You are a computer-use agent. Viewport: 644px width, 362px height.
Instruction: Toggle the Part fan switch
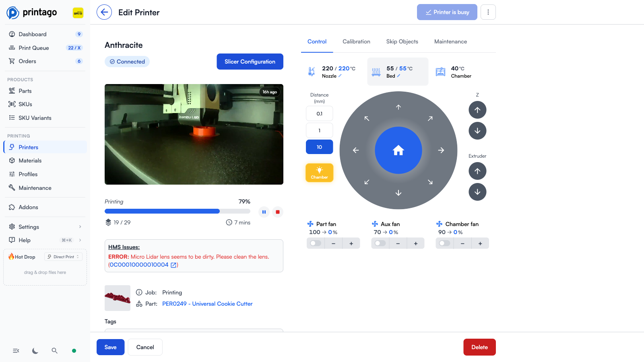(316, 243)
